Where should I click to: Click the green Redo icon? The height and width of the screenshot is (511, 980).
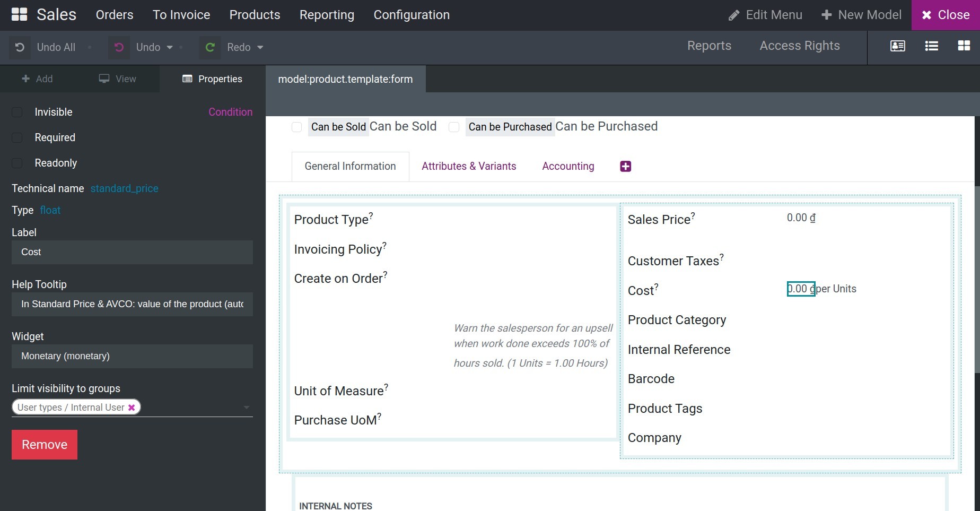[210, 47]
